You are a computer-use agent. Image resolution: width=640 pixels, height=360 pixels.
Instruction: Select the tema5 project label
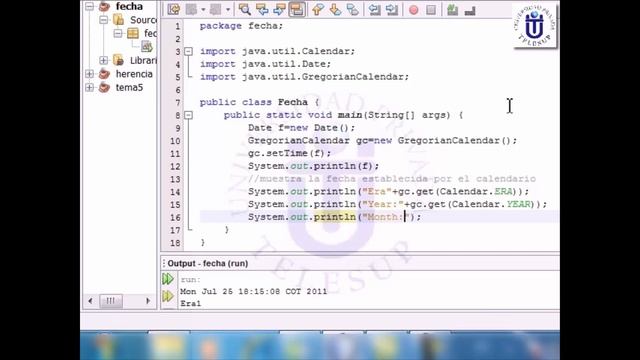[129, 87]
